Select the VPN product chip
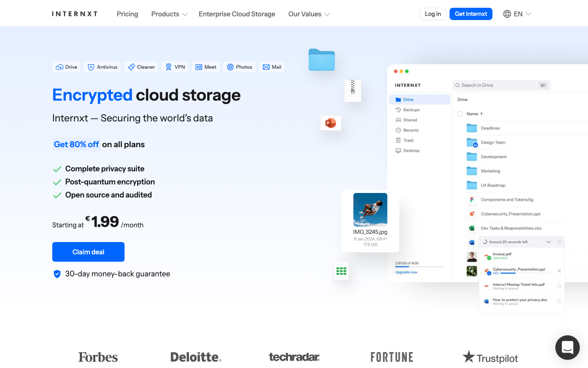 [x=175, y=67]
